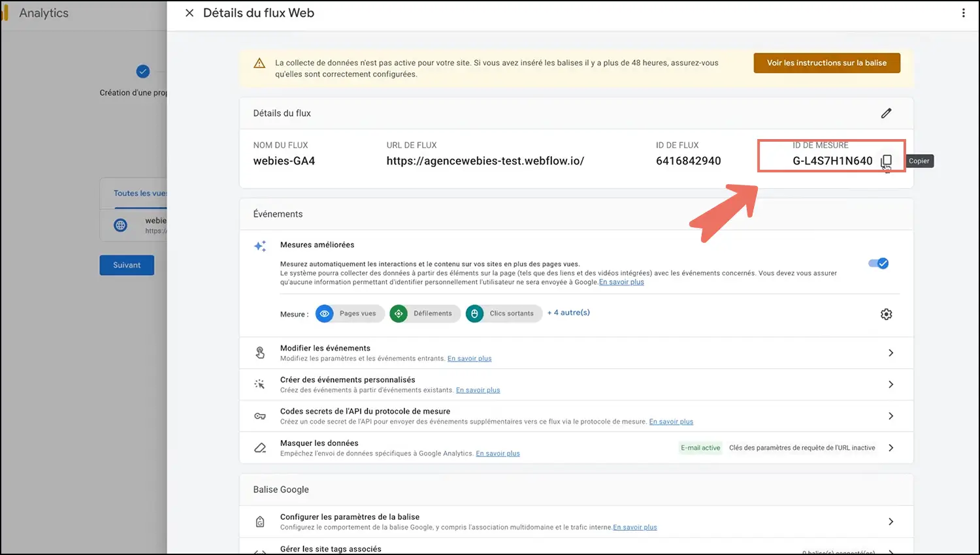Click the Clics sortants chip label
The width and height of the screenshot is (980, 555).
pos(512,313)
